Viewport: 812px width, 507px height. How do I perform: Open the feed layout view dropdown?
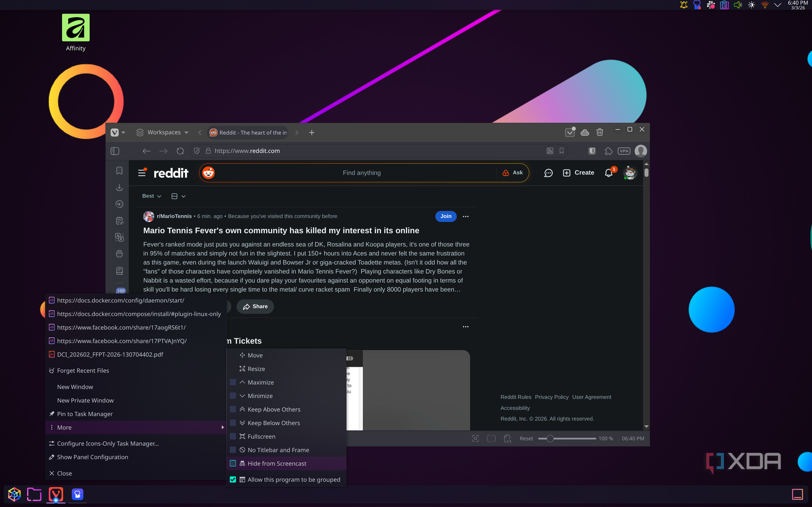tap(178, 196)
